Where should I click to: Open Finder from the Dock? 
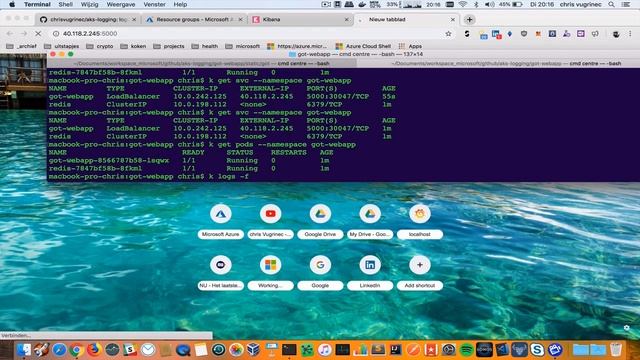pyautogui.click(x=23, y=350)
